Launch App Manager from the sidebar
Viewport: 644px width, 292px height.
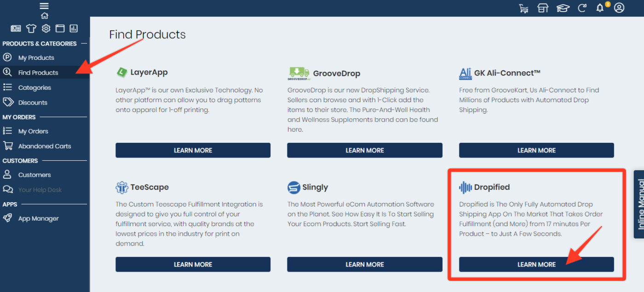(45, 219)
